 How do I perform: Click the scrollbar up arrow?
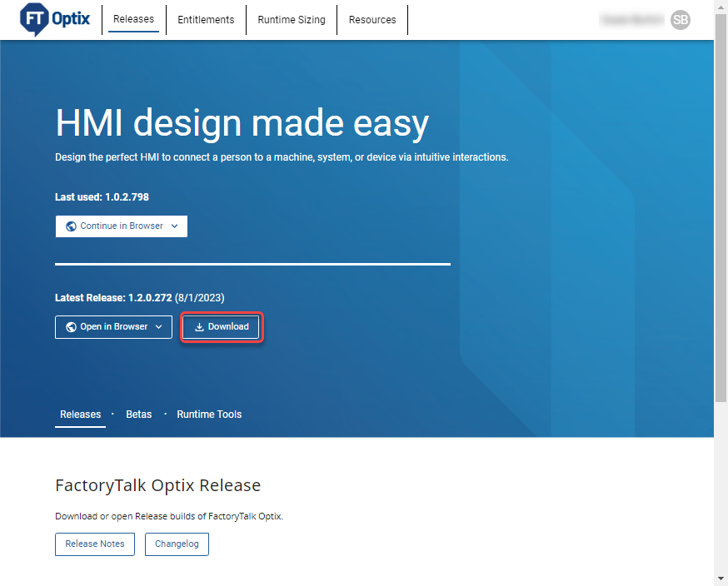[721, 7]
